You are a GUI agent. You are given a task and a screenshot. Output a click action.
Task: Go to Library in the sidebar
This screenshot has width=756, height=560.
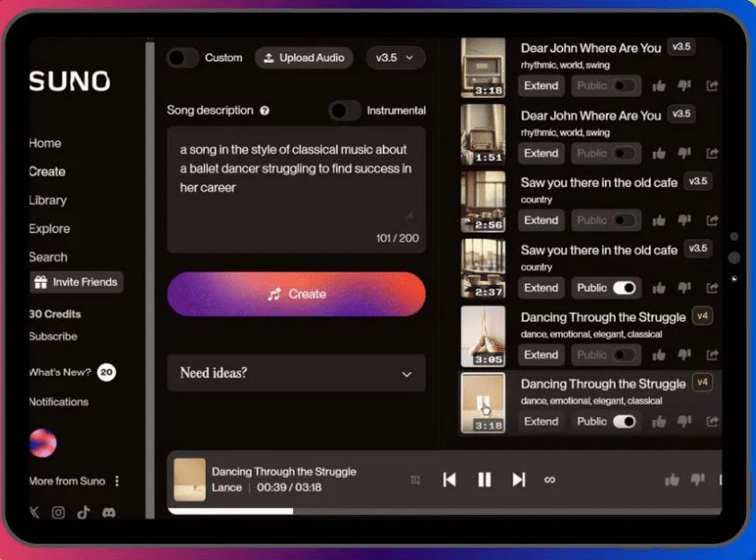pyautogui.click(x=48, y=200)
